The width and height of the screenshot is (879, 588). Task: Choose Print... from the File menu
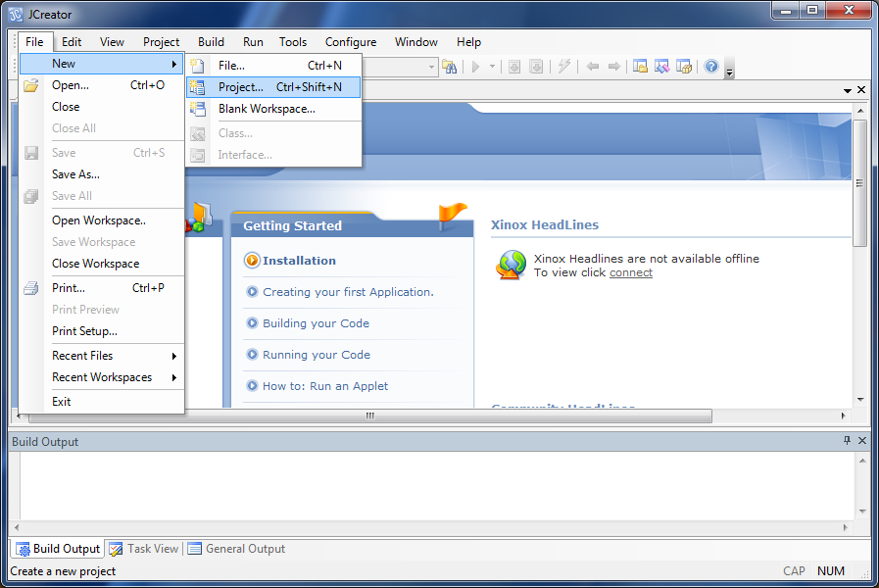(102, 288)
